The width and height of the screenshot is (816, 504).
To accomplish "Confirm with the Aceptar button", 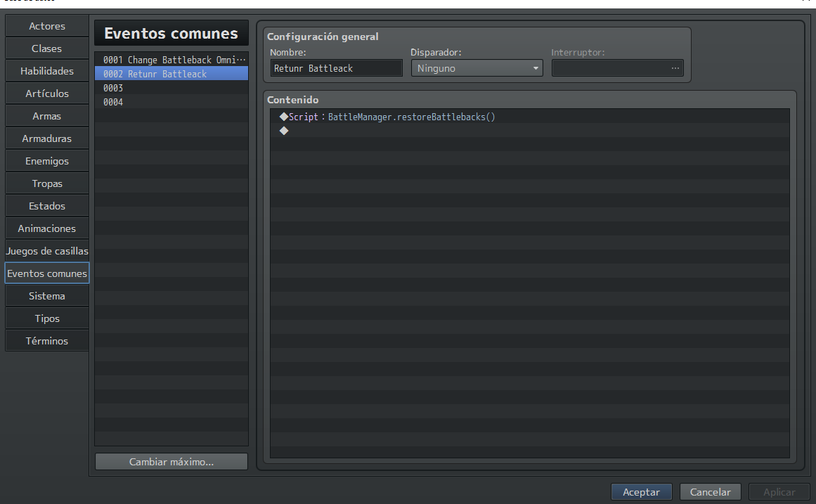I will [x=641, y=492].
